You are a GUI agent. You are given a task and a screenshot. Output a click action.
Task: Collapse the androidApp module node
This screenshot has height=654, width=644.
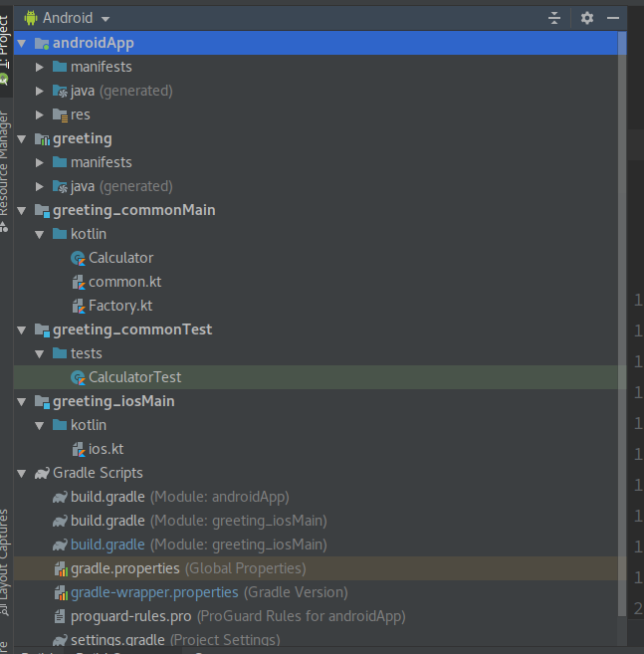pos(22,43)
